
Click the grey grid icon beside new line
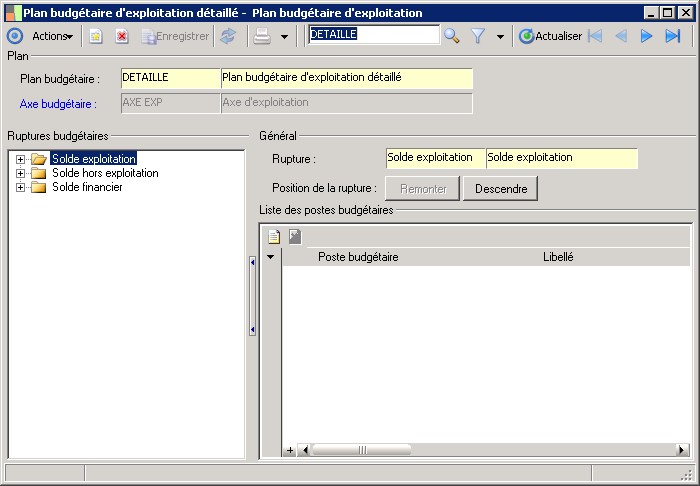295,237
